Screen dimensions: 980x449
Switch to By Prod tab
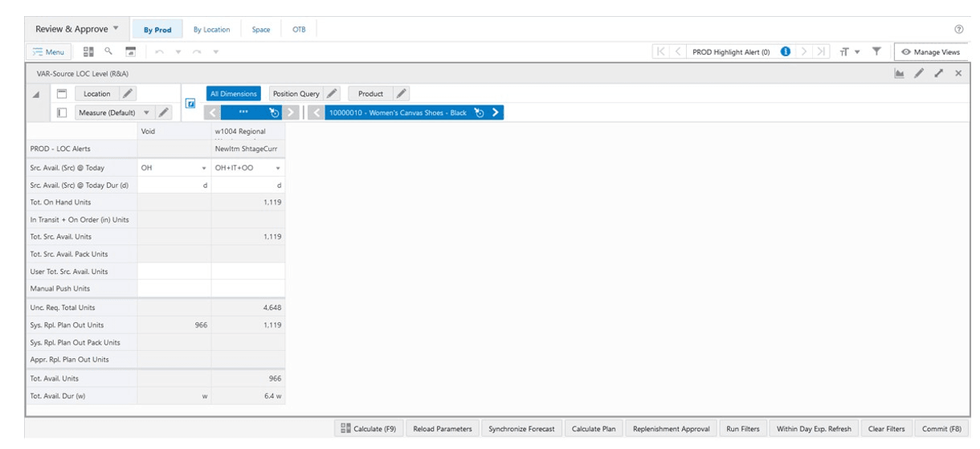coord(157,30)
